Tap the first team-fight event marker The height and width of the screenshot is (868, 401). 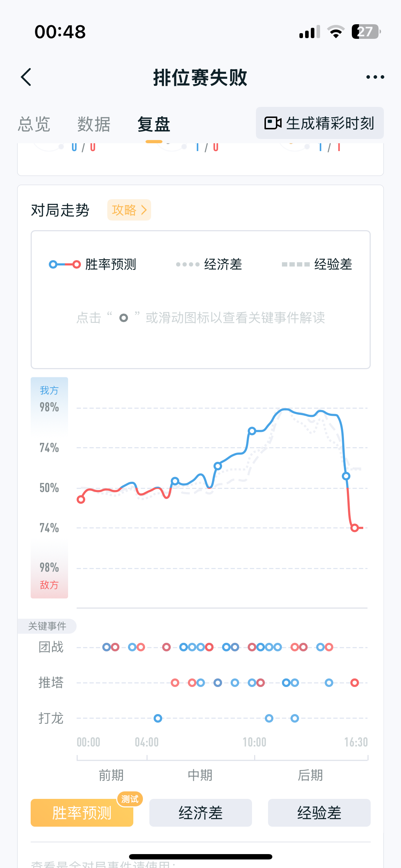[107, 647]
